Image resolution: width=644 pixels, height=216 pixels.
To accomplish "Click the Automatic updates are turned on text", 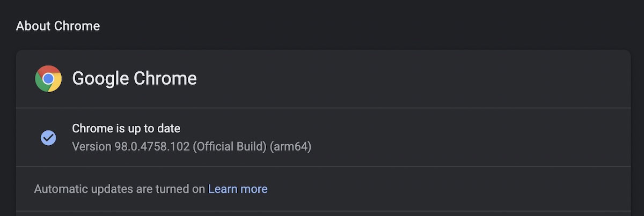I will click(x=119, y=189).
